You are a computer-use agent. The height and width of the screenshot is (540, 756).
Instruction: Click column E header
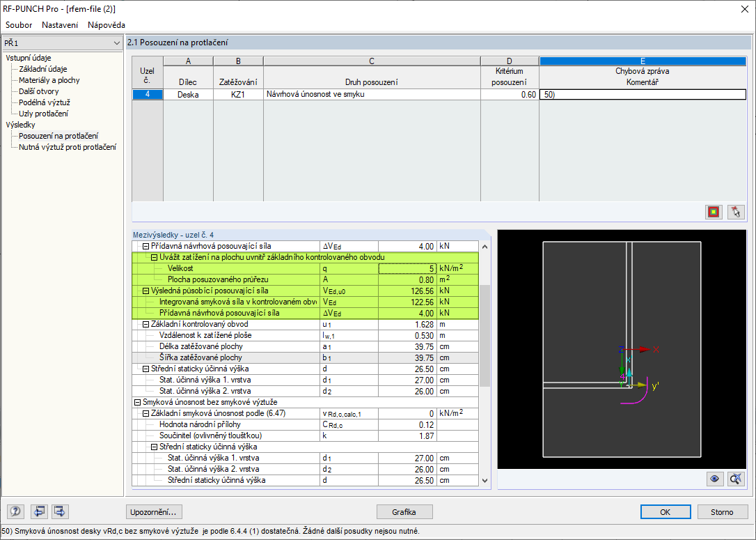[x=643, y=61]
